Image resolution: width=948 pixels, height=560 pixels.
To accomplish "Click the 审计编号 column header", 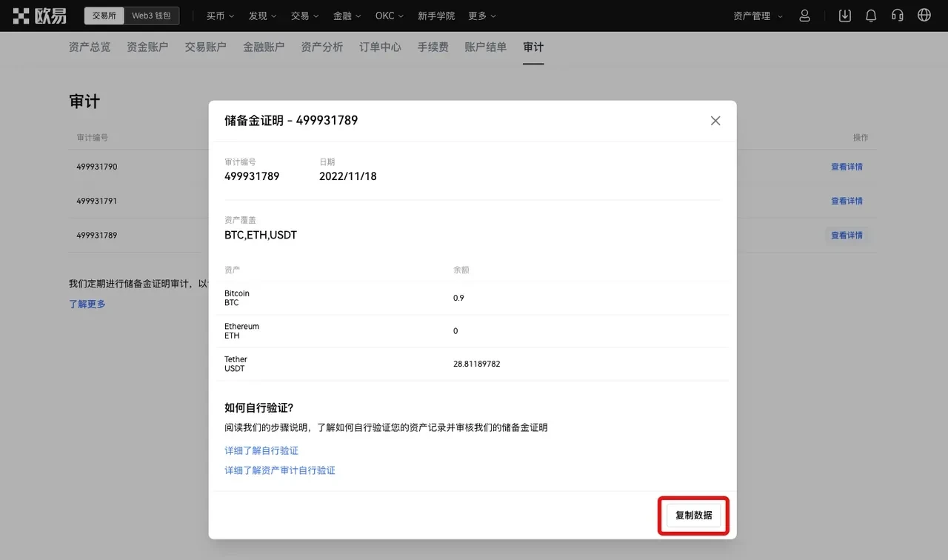I will click(93, 138).
